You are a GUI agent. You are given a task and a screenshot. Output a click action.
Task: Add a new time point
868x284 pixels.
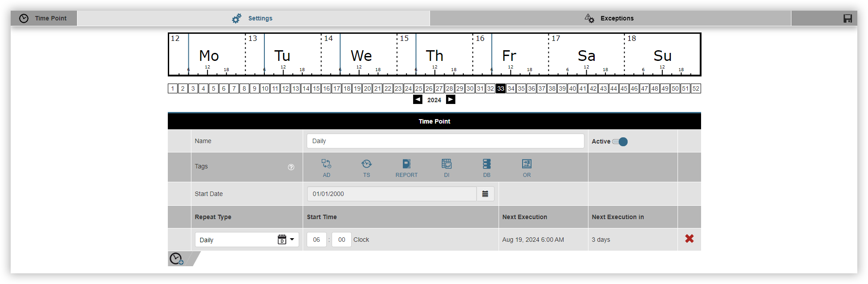pyautogui.click(x=176, y=259)
